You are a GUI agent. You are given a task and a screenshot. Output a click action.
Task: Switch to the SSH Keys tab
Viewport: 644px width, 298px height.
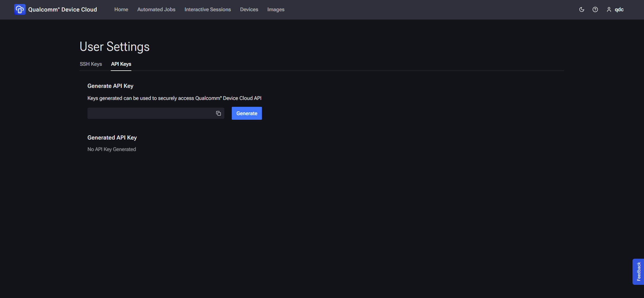pyautogui.click(x=91, y=64)
